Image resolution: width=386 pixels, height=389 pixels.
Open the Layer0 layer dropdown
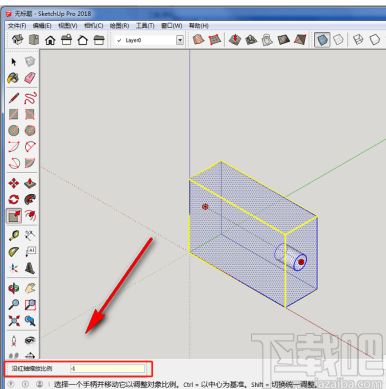[180, 40]
